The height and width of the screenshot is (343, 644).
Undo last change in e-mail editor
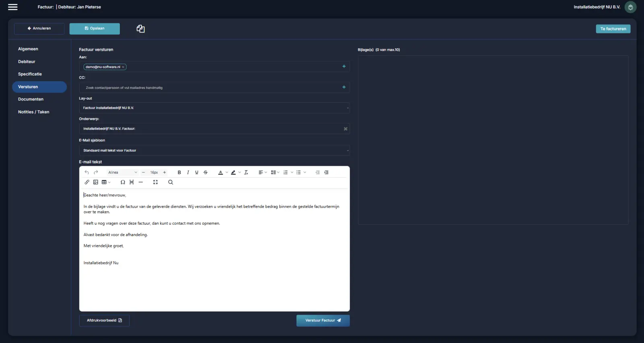click(x=87, y=173)
